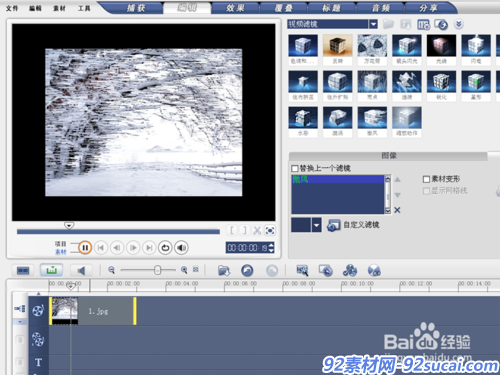Set the mark-out bracket
This screenshot has width=500, height=375.
click(244, 230)
